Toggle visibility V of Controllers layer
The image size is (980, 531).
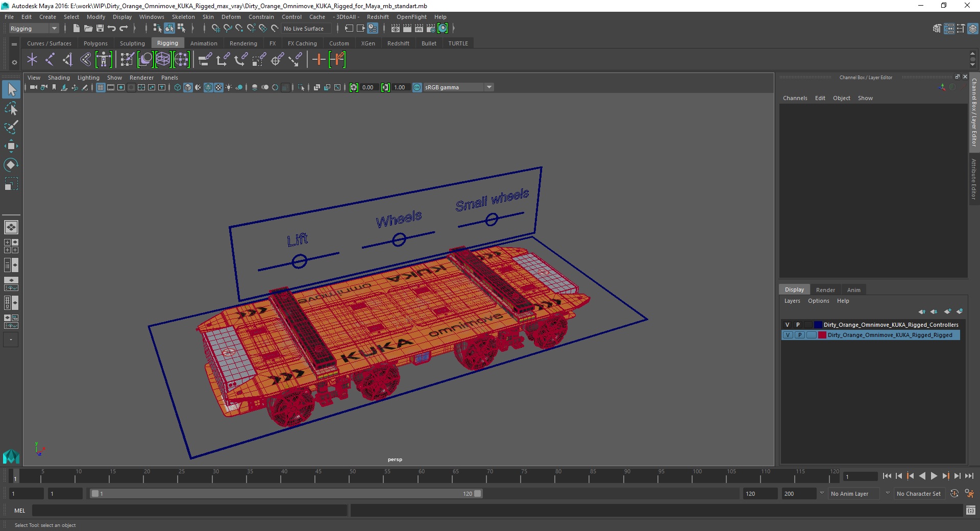click(x=788, y=325)
